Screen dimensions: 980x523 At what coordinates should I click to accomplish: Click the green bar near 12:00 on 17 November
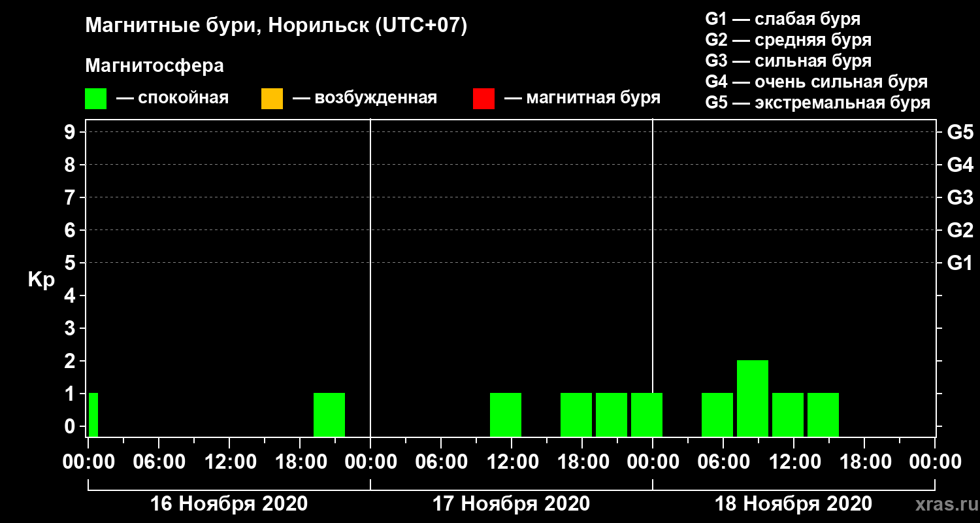pos(506,414)
